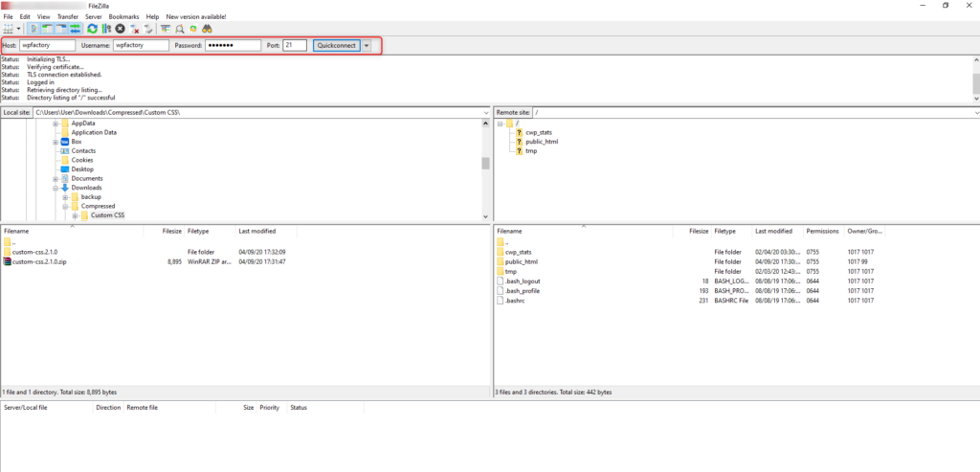Open the Help menu
This screenshot has height=472, width=980.
click(x=152, y=16)
